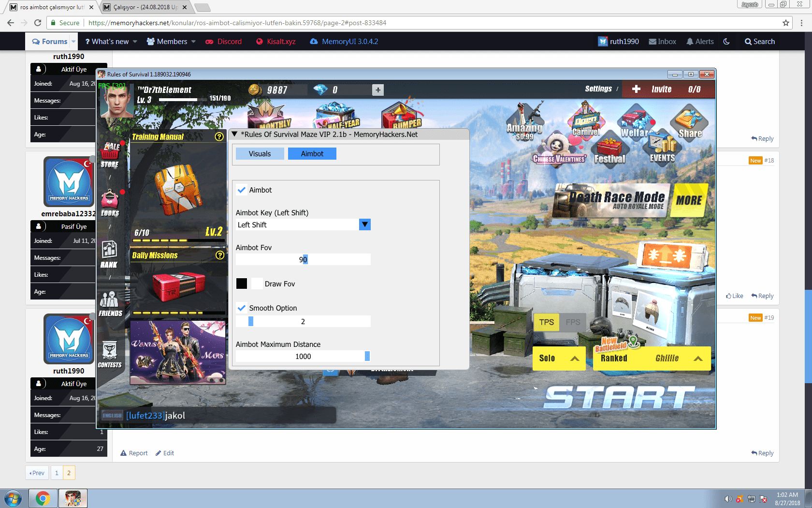Click the MORE game modes button
The height and width of the screenshot is (508, 812).
tap(689, 200)
